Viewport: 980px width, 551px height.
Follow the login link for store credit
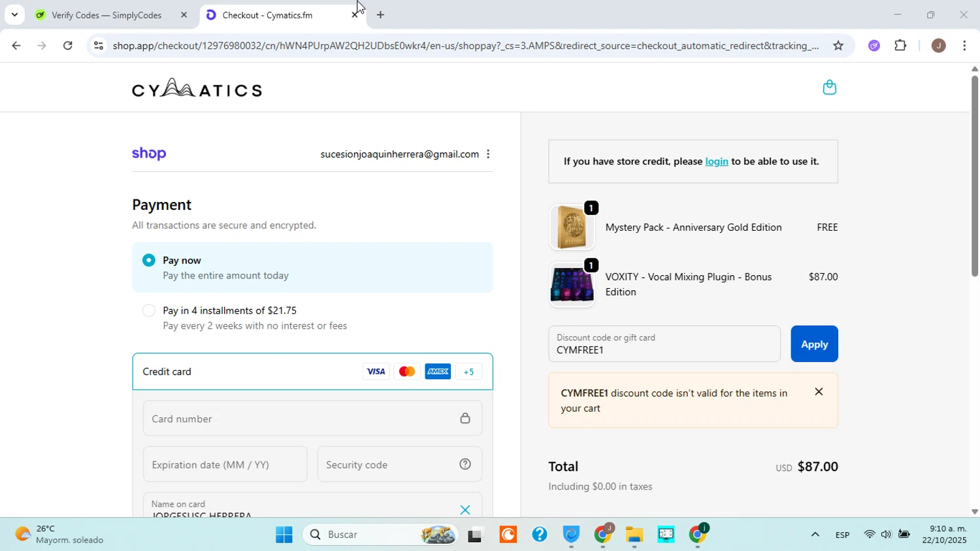click(x=717, y=161)
